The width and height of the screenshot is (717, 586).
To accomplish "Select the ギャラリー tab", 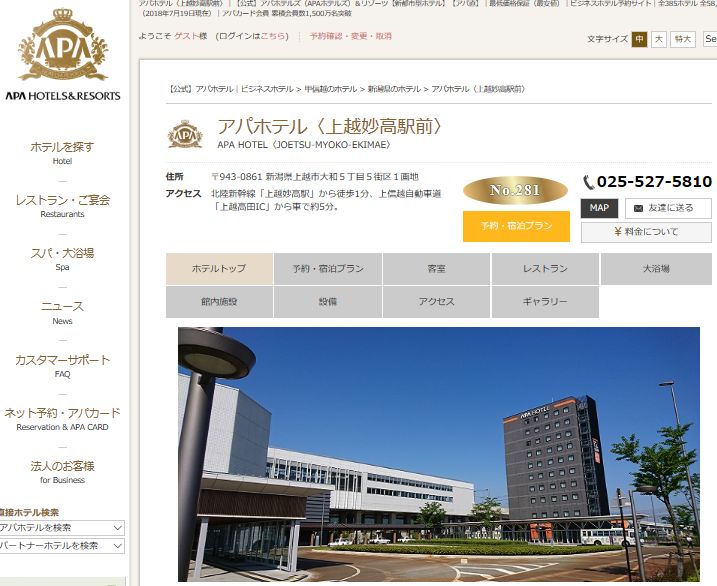I will point(545,302).
